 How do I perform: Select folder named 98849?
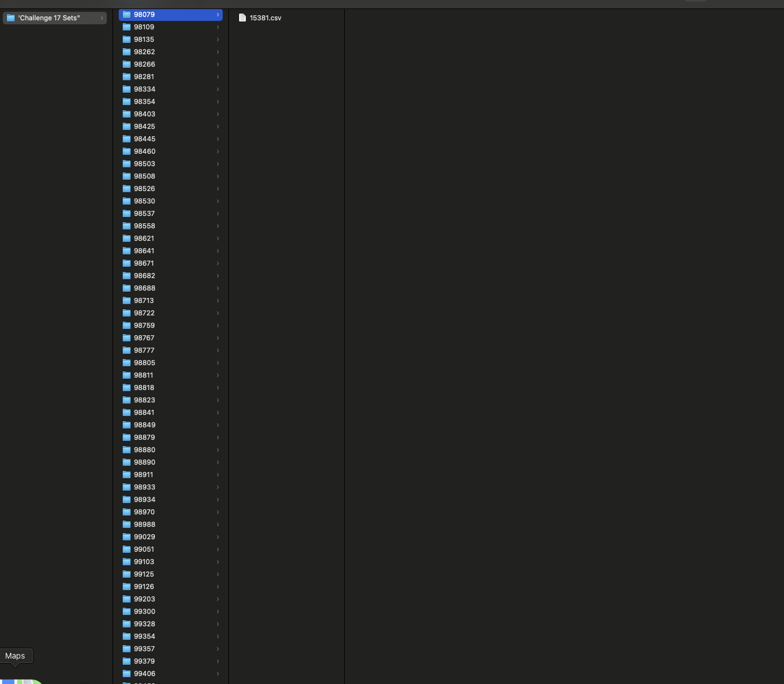click(145, 425)
